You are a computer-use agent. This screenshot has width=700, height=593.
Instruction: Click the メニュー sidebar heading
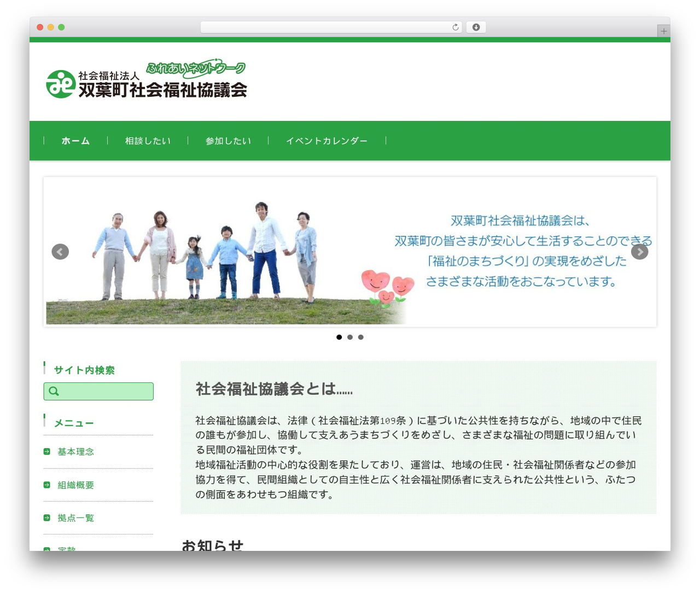tap(74, 423)
